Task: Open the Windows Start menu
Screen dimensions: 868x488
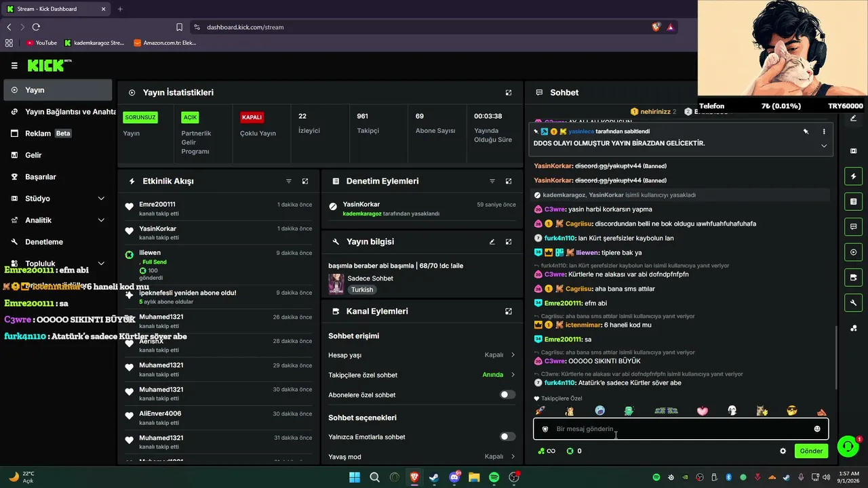Action: point(355,477)
